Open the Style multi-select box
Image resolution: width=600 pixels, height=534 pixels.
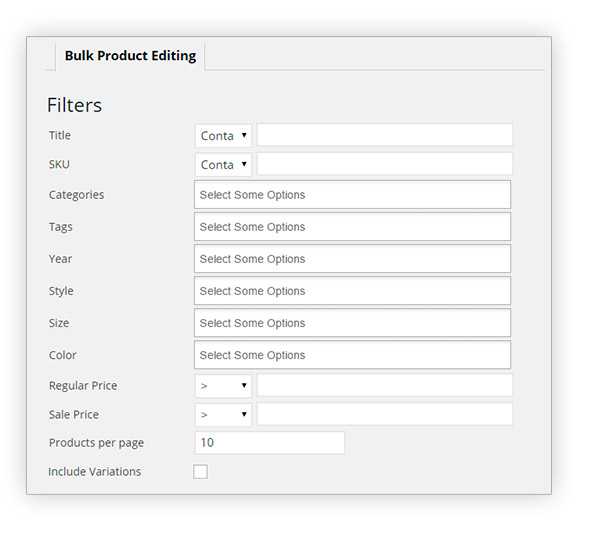coord(352,291)
